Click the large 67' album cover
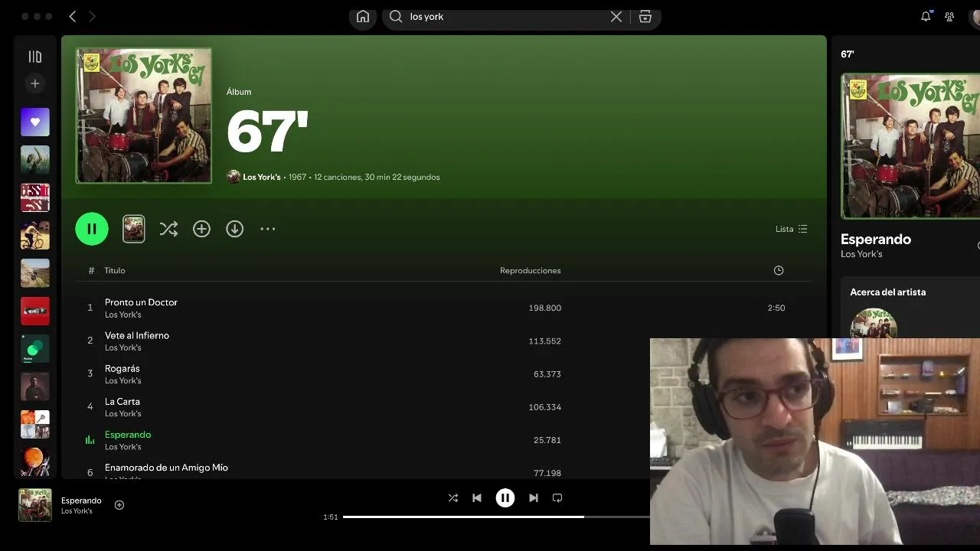The width and height of the screenshot is (980, 551). pos(144,116)
